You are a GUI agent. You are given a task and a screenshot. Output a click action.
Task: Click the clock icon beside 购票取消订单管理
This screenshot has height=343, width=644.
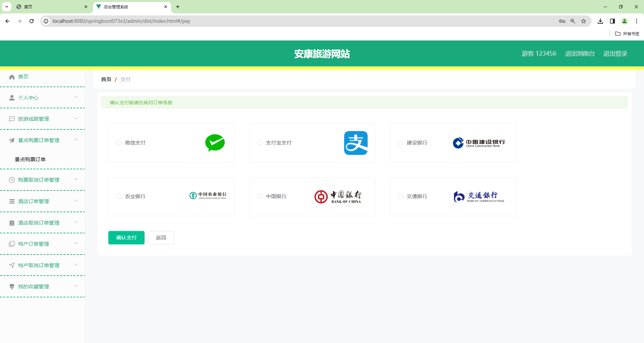pyautogui.click(x=12, y=180)
